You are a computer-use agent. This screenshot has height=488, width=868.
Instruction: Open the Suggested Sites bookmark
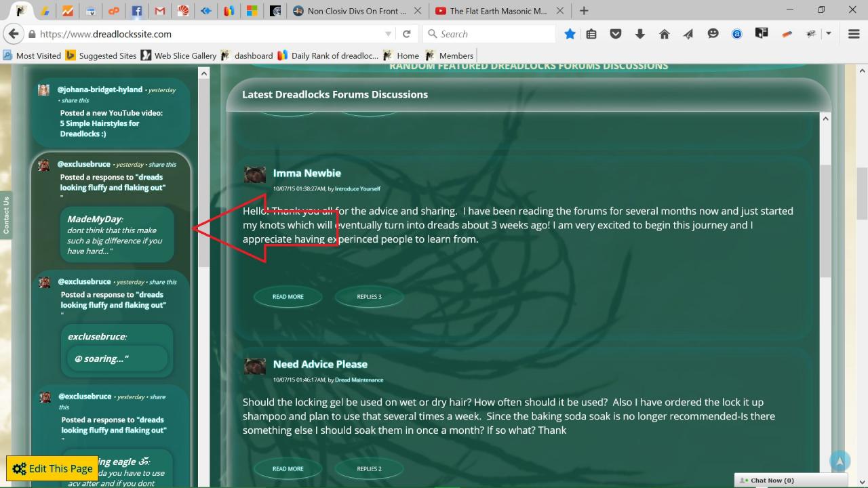coord(101,56)
